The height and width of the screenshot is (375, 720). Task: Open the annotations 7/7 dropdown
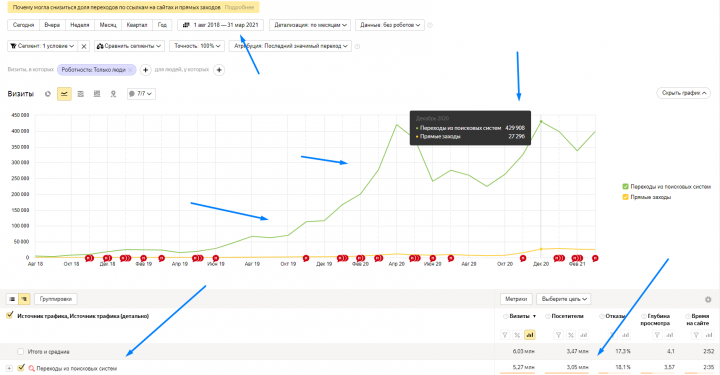[141, 94]
